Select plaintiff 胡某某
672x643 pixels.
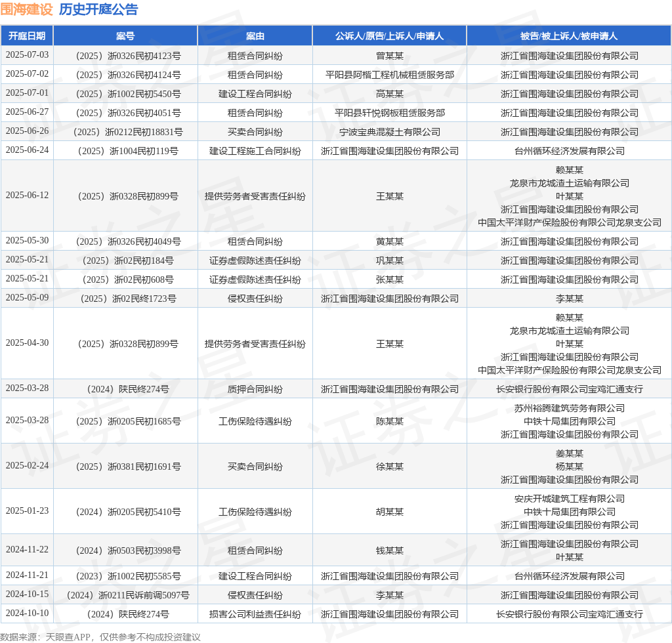390,512
